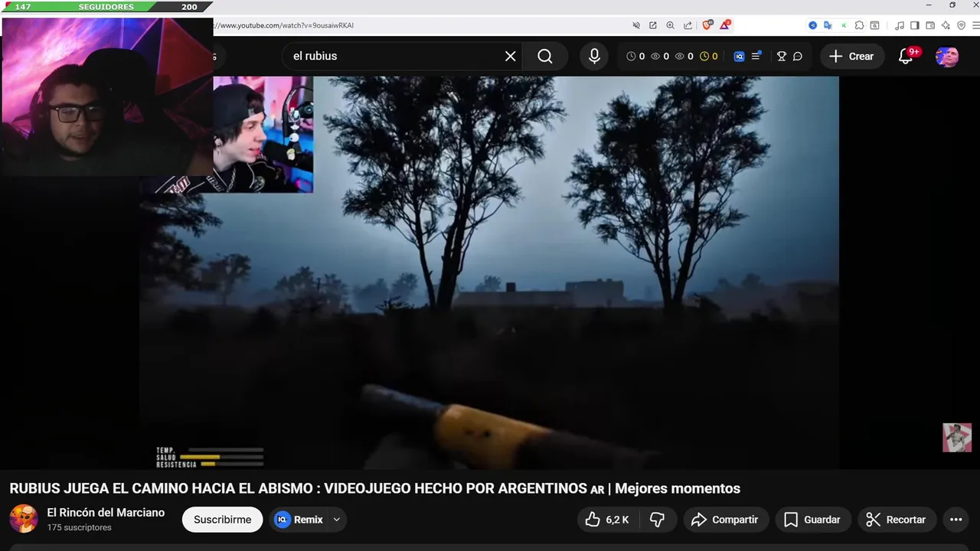Click the Guardar save button
980x551 pixels.
812,520
